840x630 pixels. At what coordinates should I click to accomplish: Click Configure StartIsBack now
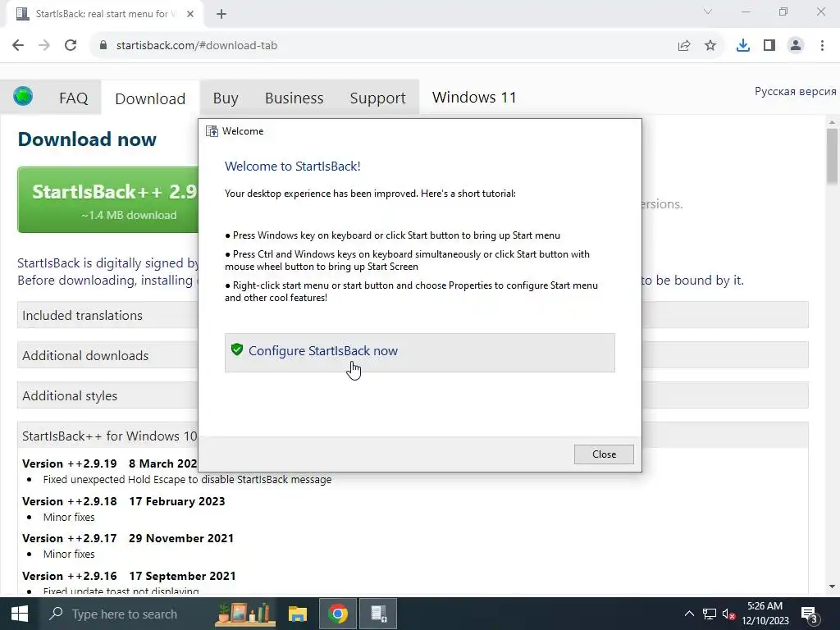click(x=419, y=353)
